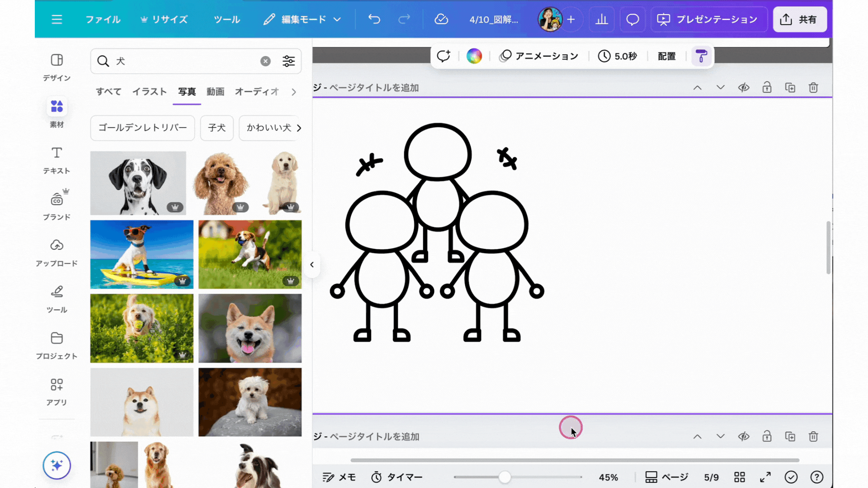The image size is (868, 488).
Task: Toggle visibility of the bottom page
Action: [743, 436]
